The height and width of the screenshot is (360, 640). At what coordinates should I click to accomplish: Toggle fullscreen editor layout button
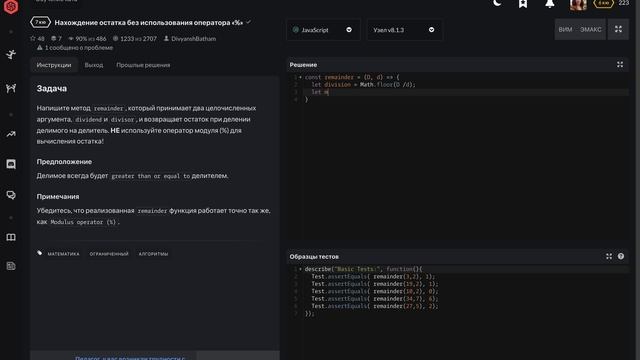pos(618,29)
